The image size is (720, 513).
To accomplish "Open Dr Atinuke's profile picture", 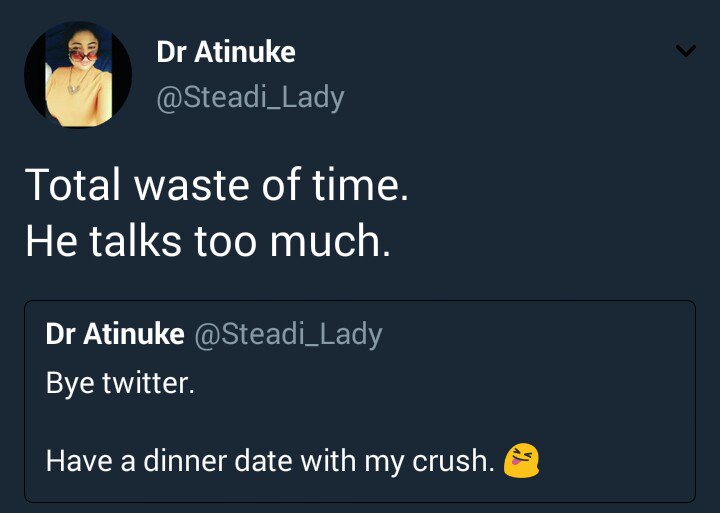I will (x=78, y=75).
